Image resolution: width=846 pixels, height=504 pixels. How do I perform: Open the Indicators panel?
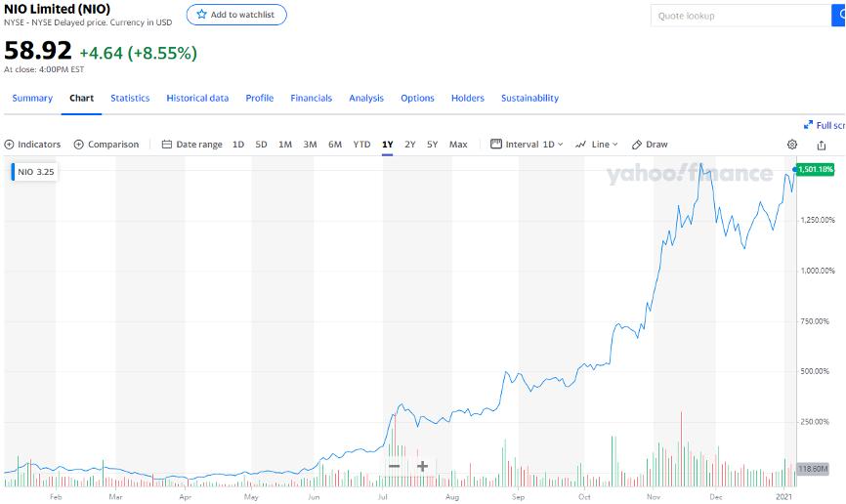click(32, 145)
